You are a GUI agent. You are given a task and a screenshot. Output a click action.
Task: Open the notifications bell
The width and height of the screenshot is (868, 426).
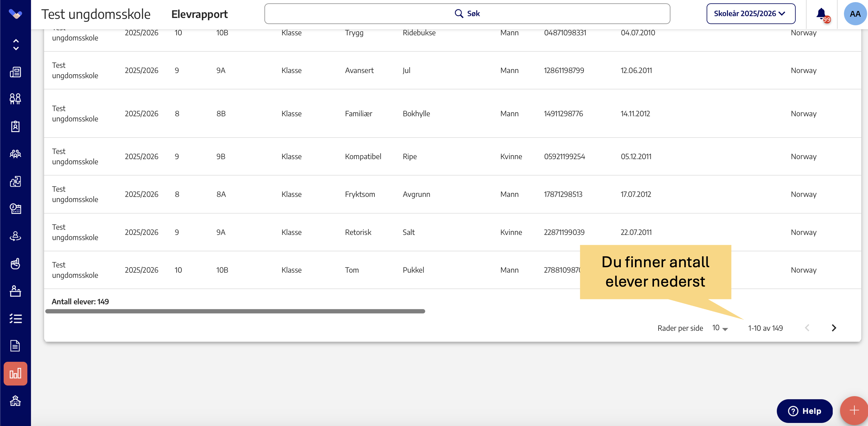[x=822, y=14]
